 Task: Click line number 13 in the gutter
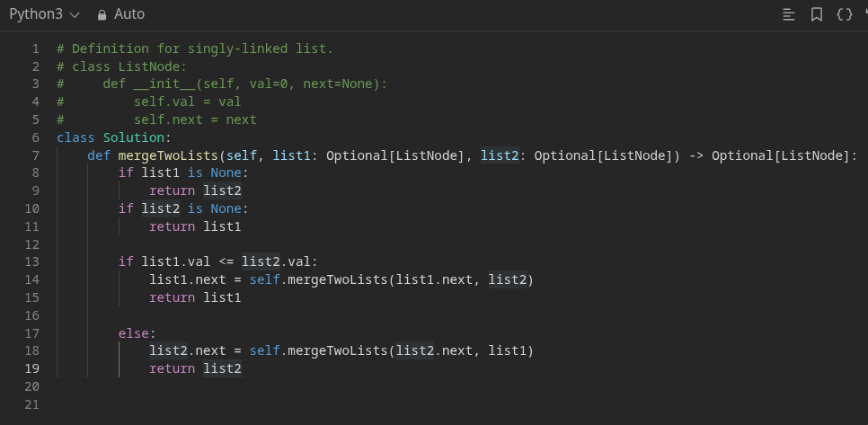point(32,261)
